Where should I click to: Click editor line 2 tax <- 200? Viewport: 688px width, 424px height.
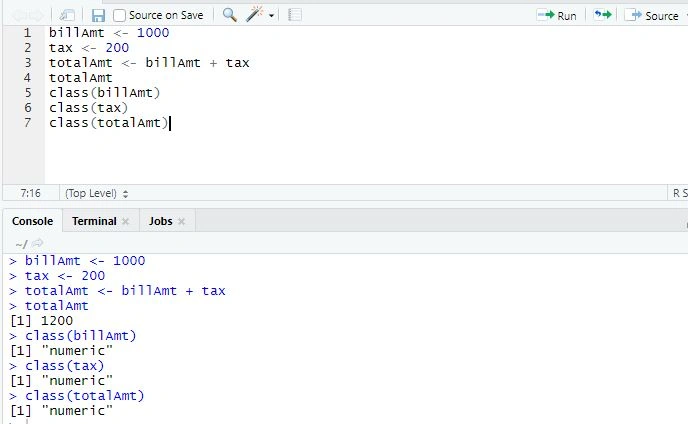click(89, 48)
